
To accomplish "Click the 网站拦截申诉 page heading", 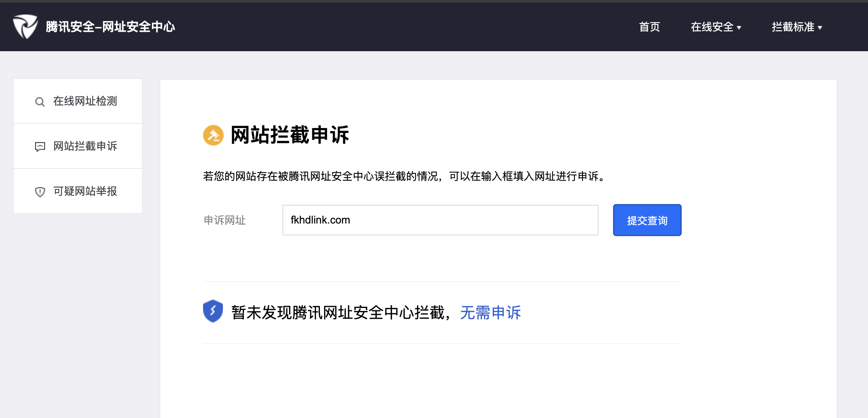I will click(x=290, y=135).
